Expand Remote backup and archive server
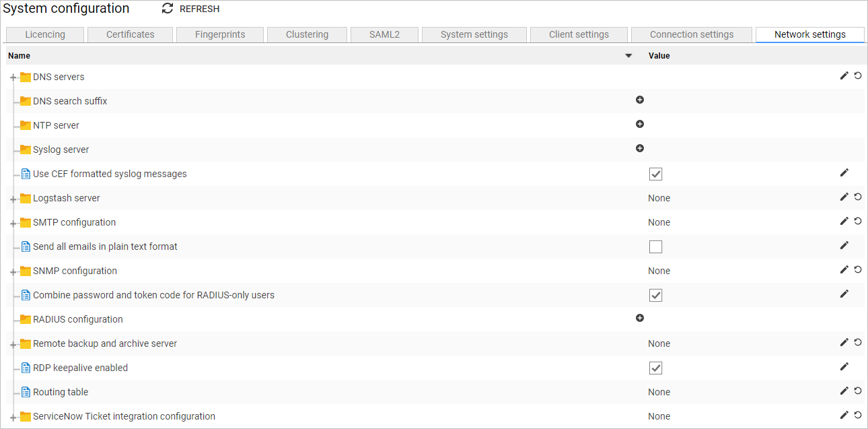The image size is (868, 429). pos(13,343)
